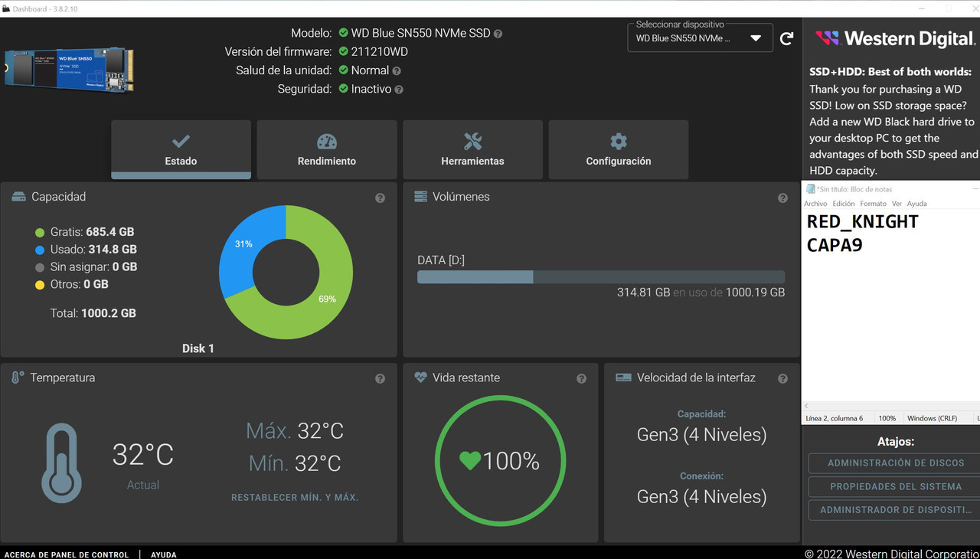This screenshot has width=980, height=559.
Task: Click the Conexión Gen3 (4 Niveles) value
Action: coord(701,497)
